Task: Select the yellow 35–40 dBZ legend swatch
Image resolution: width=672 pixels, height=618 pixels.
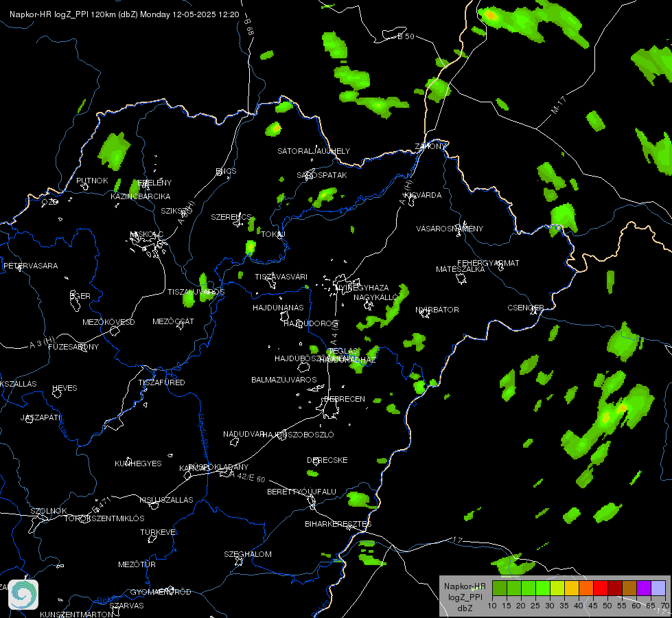Action: click(572, 588)
